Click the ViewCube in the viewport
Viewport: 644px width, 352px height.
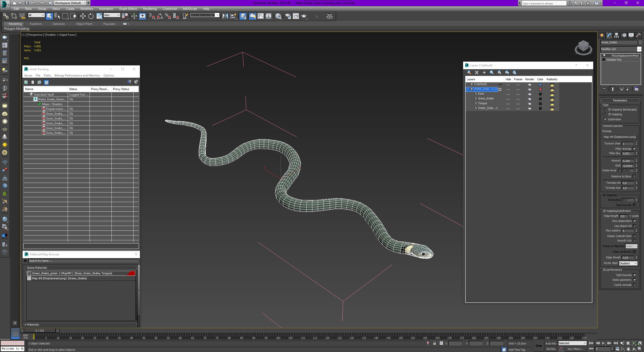(583, 48)
